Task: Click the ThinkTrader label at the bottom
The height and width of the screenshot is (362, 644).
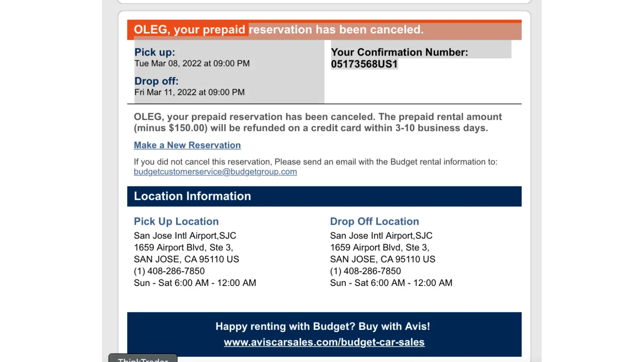Action: tap(143, 359)
